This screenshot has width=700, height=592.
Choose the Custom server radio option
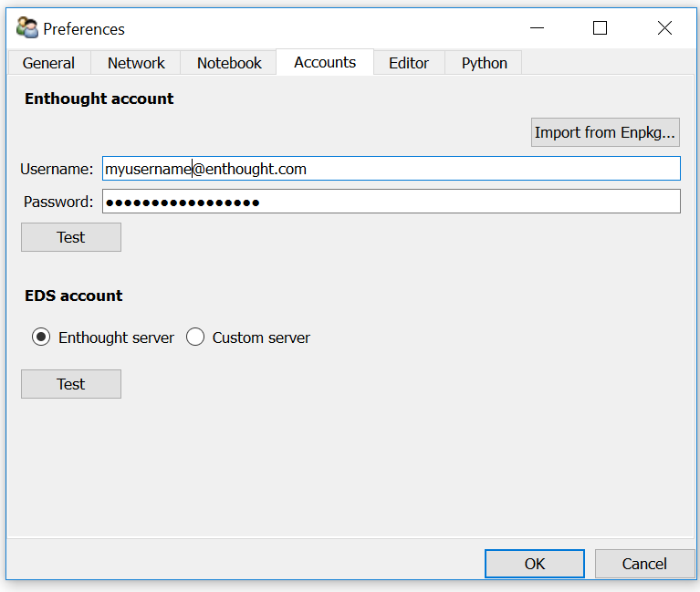pos(195,338)
